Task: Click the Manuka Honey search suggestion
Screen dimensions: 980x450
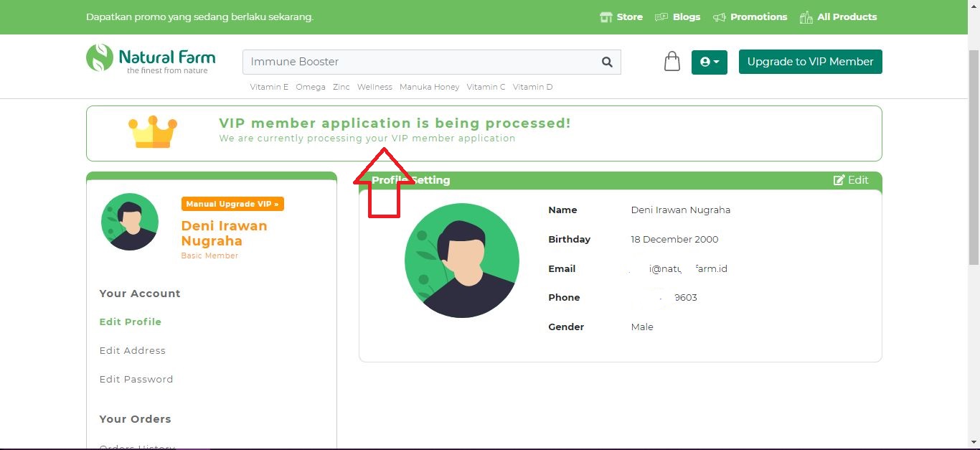Action: [x=429, y=87]
